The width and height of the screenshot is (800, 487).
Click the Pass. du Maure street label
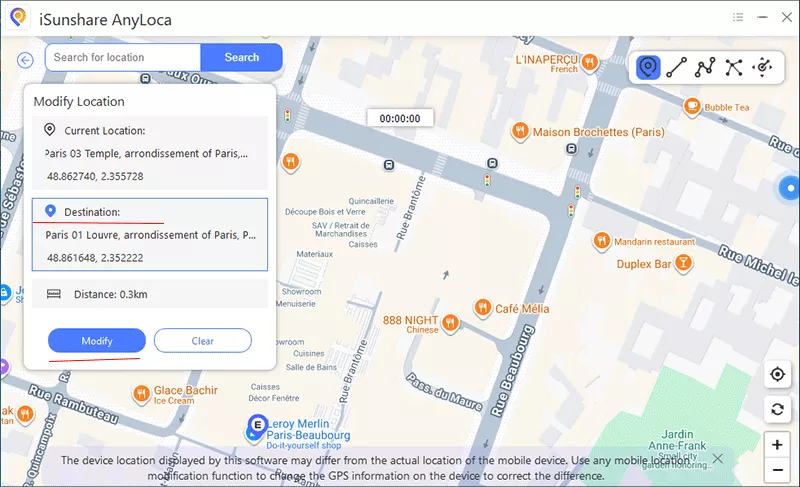click(x=444, y=392)
